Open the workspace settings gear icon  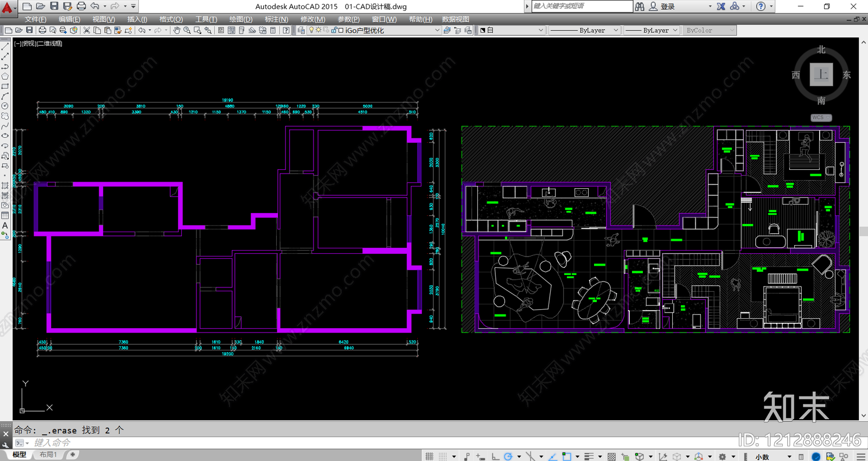(x=723, y=457)
